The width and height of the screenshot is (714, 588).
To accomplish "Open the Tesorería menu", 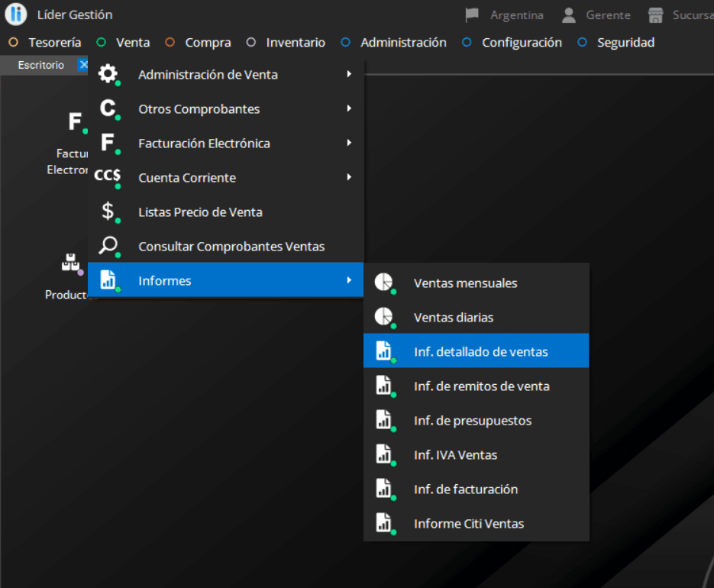I will 54,43.
